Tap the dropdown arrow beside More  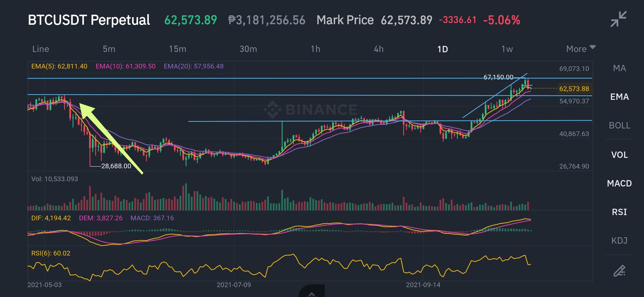593,47
